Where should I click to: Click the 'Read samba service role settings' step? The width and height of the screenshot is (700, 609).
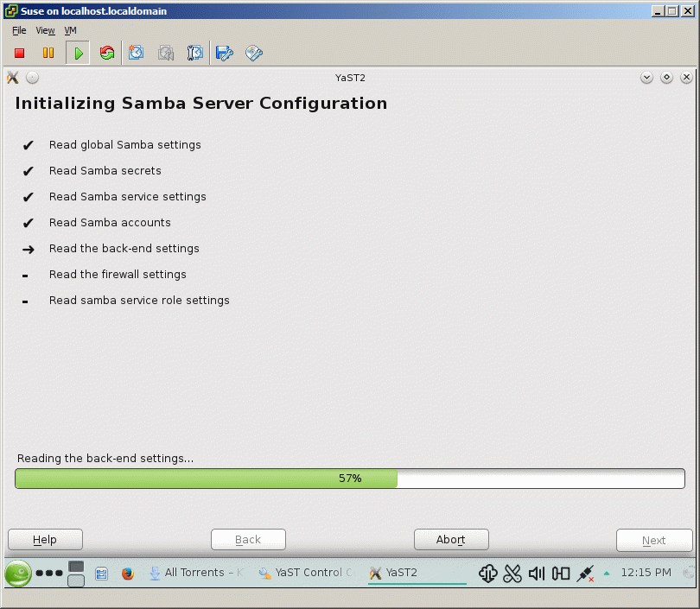(139, 301)
